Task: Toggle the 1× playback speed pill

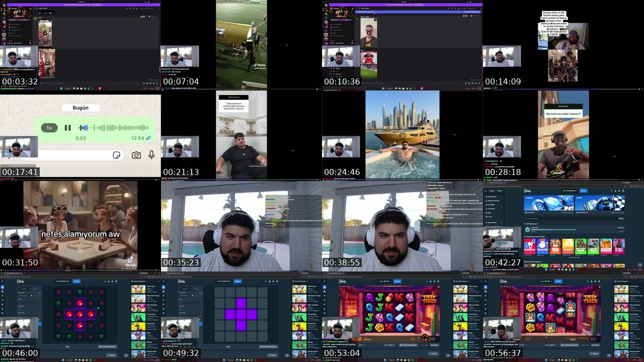Action: [x=49, y=128]
